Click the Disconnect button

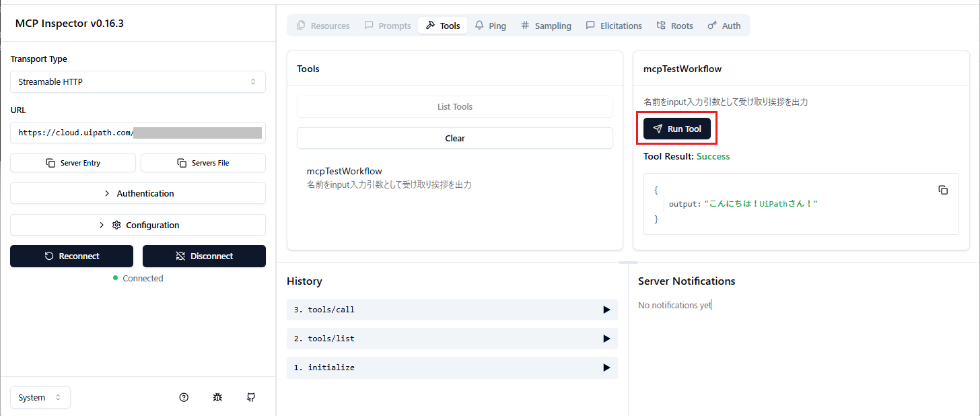[x=204, y=256]
